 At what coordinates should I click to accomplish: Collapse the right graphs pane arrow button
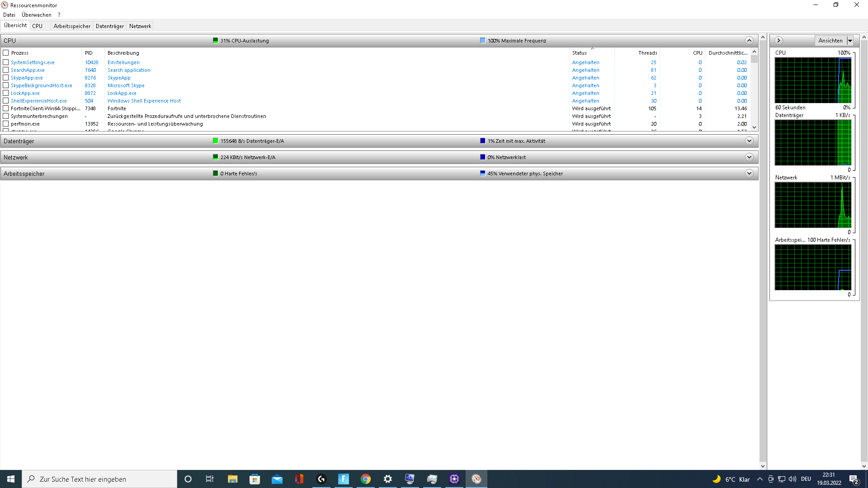tap(778, 41)
